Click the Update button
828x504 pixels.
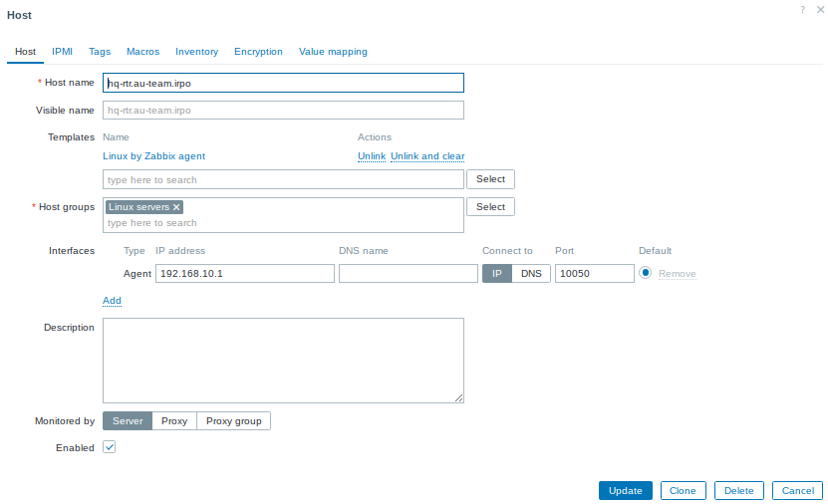point(625,491)
